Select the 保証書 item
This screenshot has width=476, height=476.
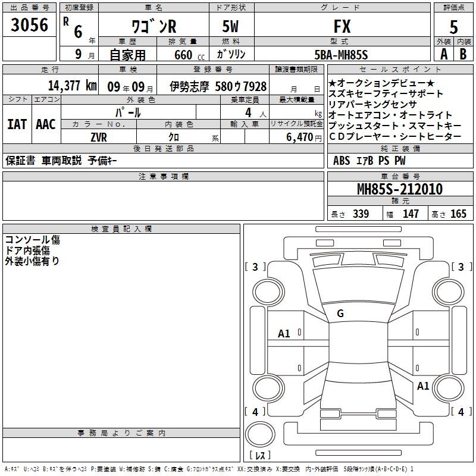20,160
